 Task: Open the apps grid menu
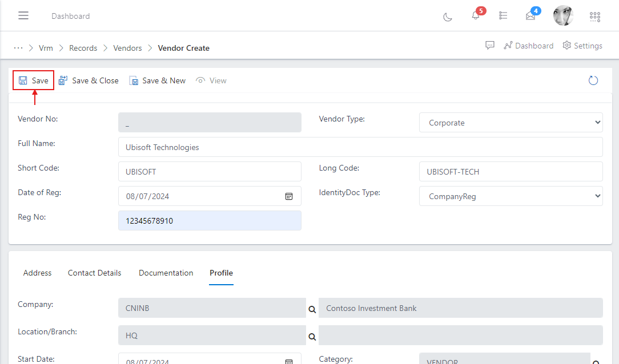pyautogui.click(x=594, y=17)
